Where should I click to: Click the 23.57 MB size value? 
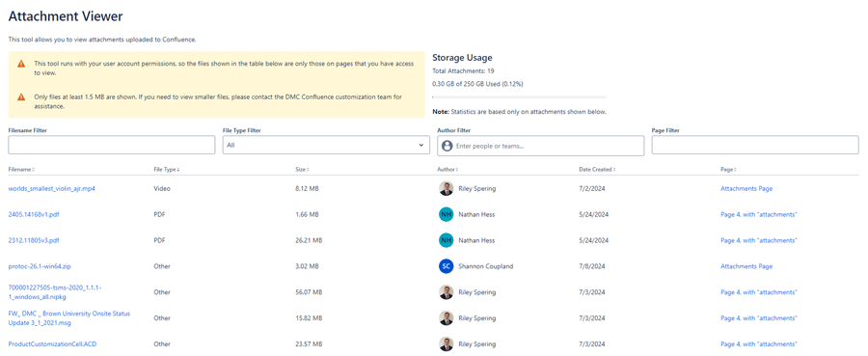point(309,344)
